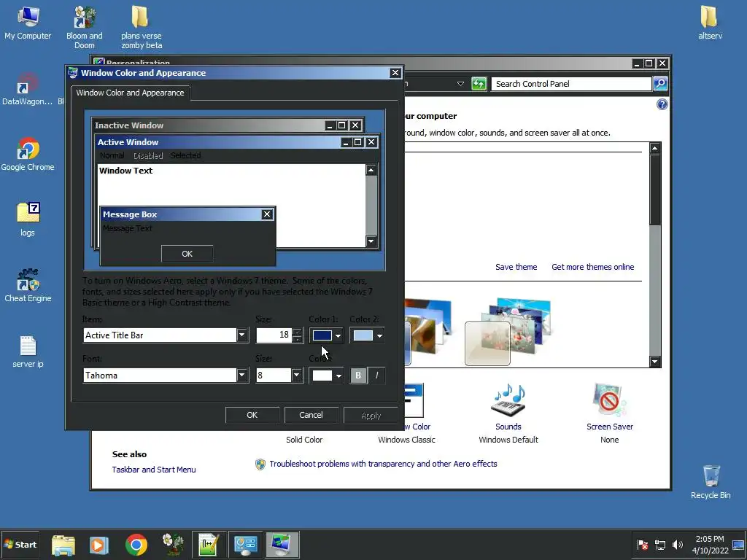747x560 pixels.
Task: Open notepad-style editor taskbar icon
Action: (209, 545)
